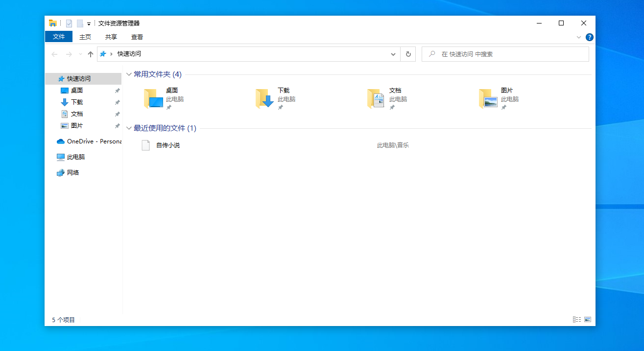Open the quick access toolbar customize dropdown
Screen dimensions: 644x351
[x=88, y=23]
